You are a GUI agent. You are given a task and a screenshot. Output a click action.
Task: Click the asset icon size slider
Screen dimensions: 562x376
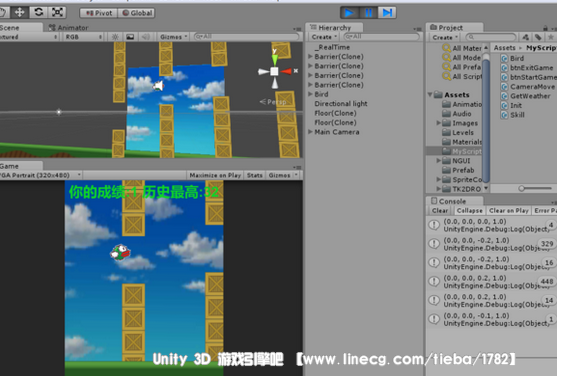(x=535, y=188)
